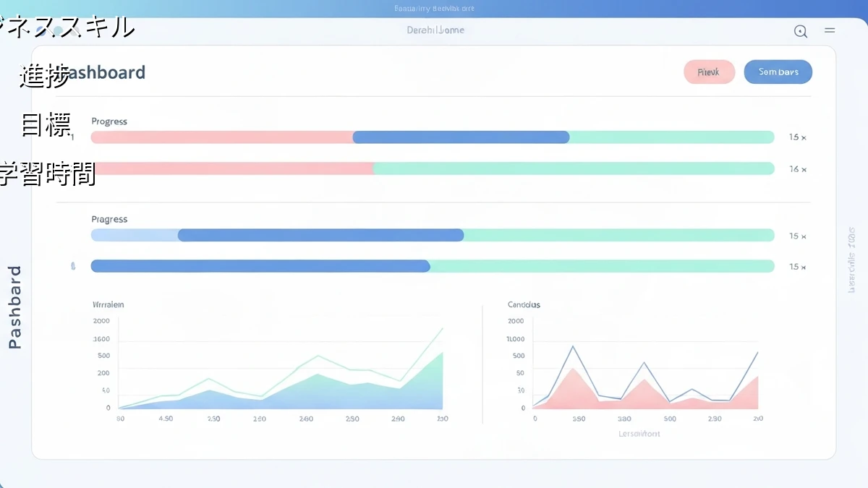Open the two-line hamburger menu icon
Screen dimensions: 868x488
(830, 30)
